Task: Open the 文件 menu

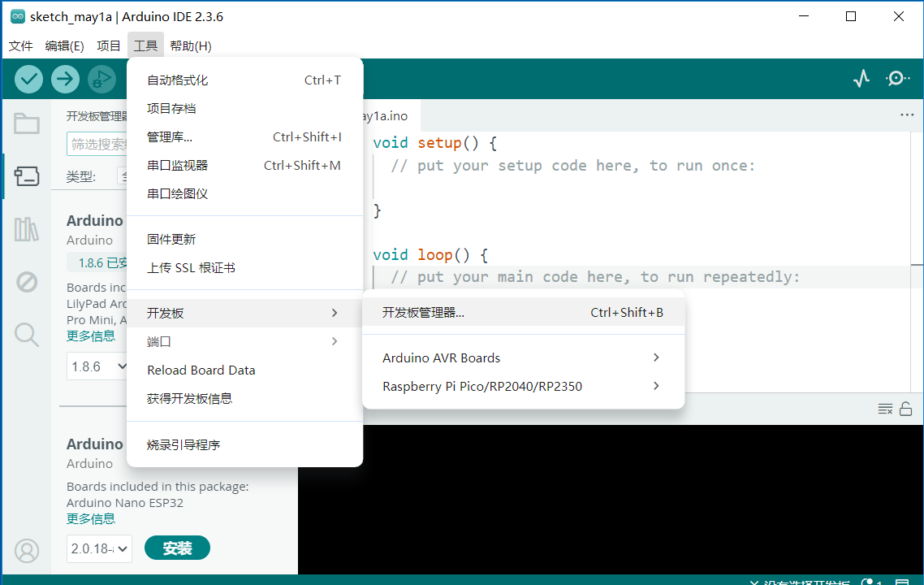Action: point(20,46)
